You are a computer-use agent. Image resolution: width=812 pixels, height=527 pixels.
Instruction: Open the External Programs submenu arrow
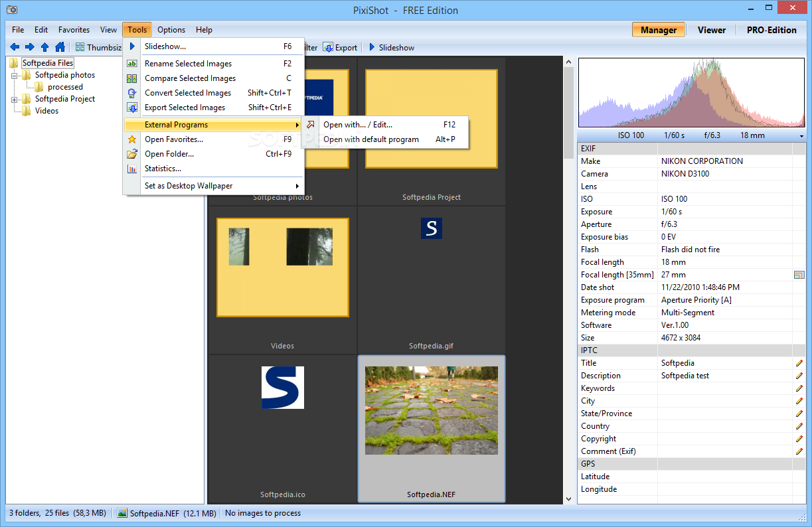click(297, 125)
